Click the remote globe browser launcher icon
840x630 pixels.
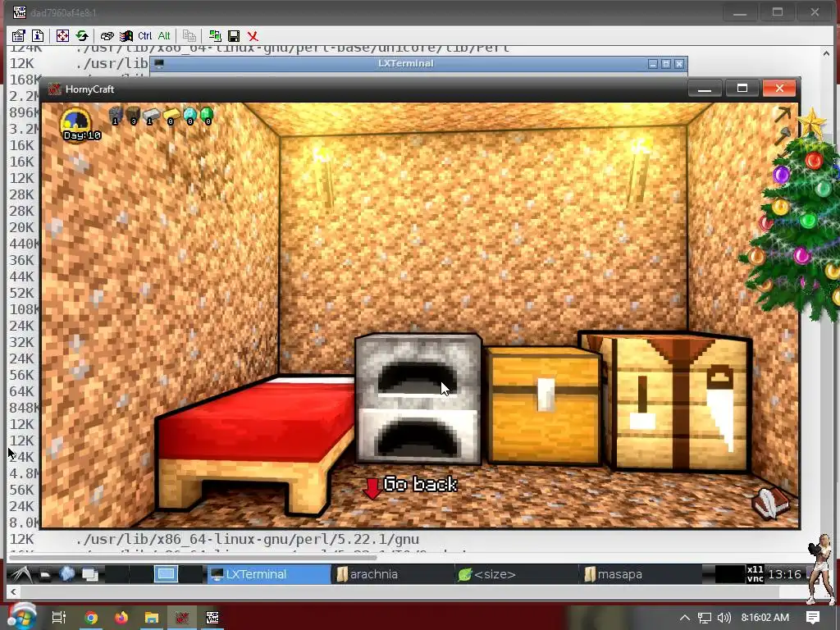(x=67, y=573)
